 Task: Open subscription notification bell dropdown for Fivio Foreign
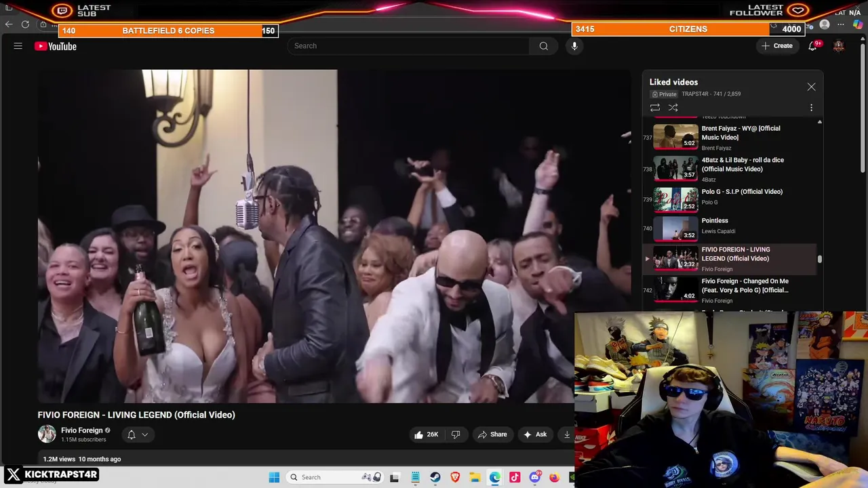(x=137, y=434)
